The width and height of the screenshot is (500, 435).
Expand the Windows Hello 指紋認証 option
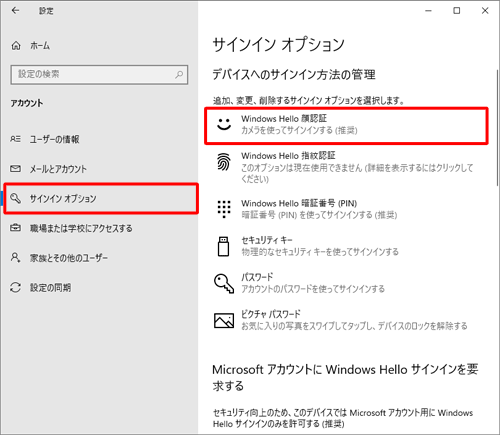pos(346,167)
